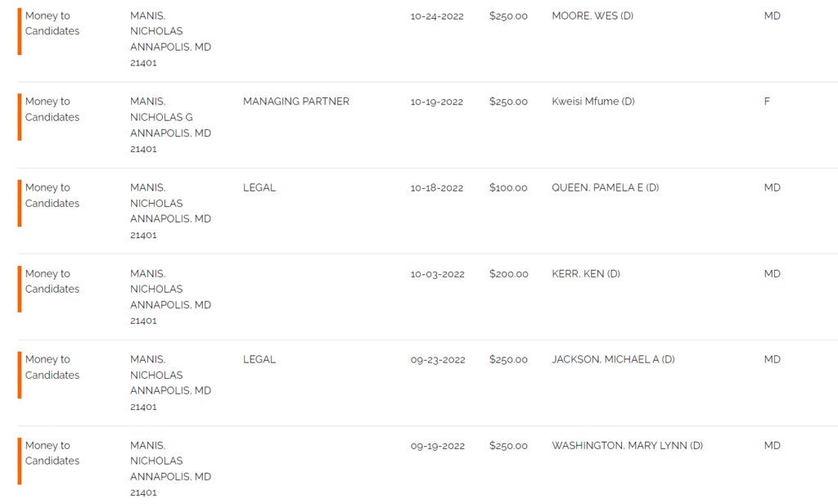Click KERR, KEN (D) recipient name
The width and height of the screenshot is (838, 504).
586,273
